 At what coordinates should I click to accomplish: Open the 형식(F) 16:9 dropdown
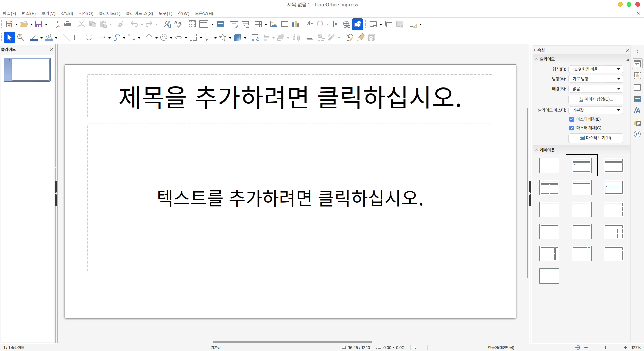coord(595,69)
